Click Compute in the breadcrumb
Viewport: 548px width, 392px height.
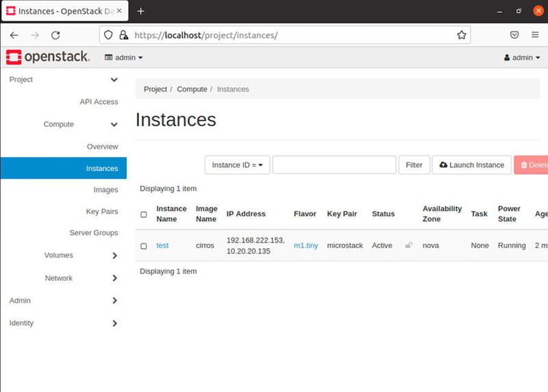click(192, 89)
